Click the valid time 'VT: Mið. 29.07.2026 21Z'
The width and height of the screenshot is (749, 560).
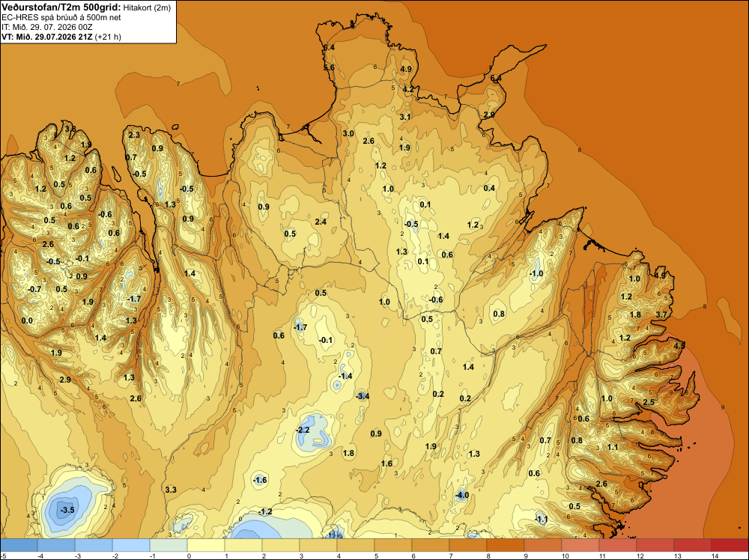click(46, 37)
